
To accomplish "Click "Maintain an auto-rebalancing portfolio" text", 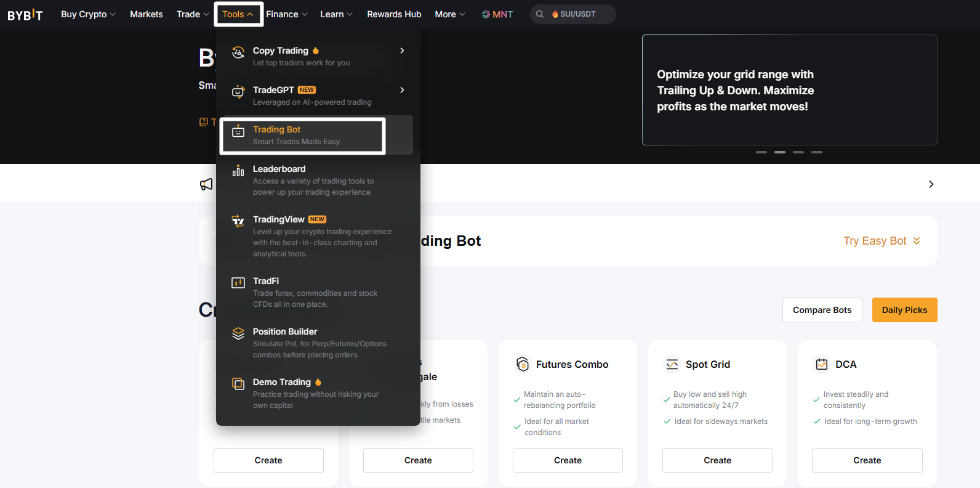I will point(560,400).
